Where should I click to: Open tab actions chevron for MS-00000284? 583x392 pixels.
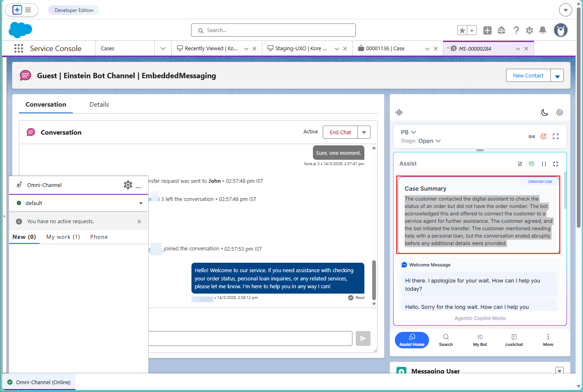point(518,49)
